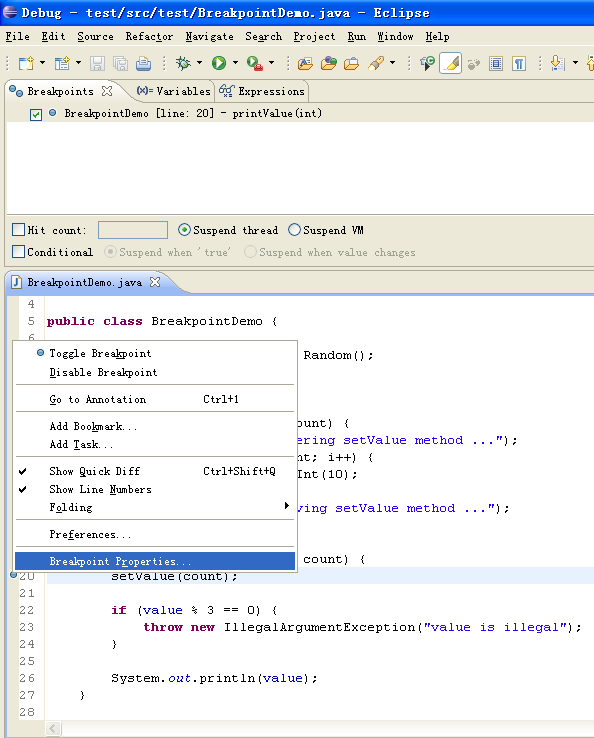Click the Run External Tools icon
This screenshot has height=738, width=594.
click(255, 63)
